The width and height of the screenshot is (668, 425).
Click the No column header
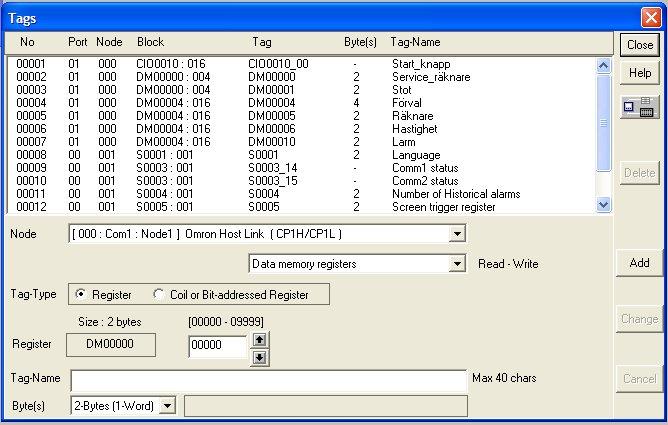(x=27, y=42)
